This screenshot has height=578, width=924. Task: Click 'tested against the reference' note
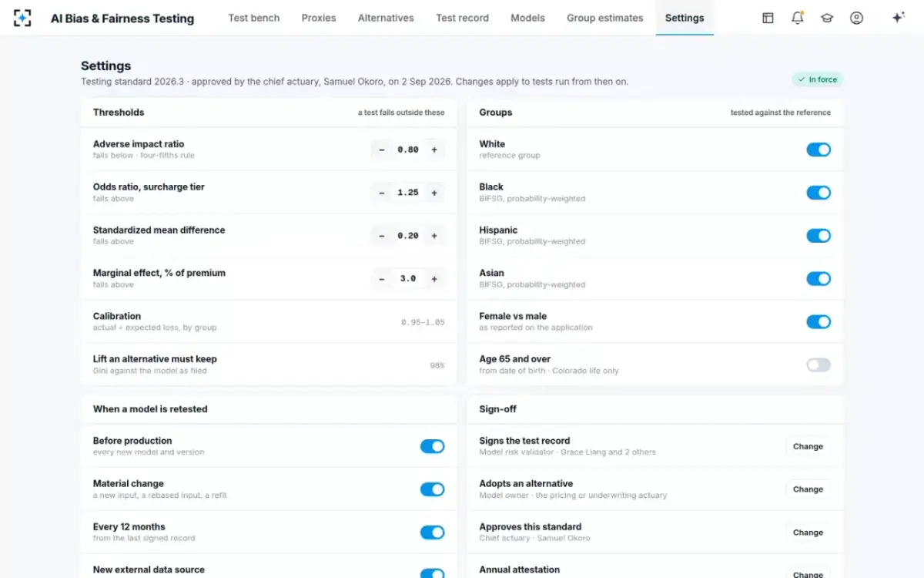(x=781, y=113)
